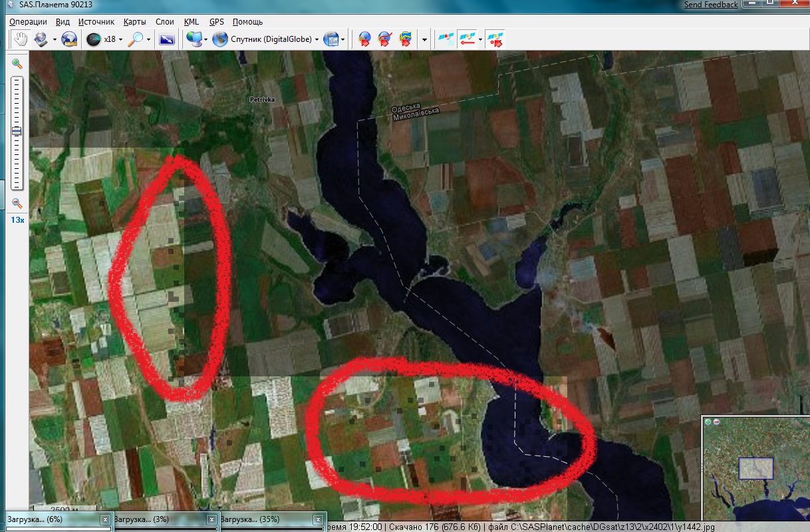Expand the x18 zoom level dropdown

click(120, 39)
